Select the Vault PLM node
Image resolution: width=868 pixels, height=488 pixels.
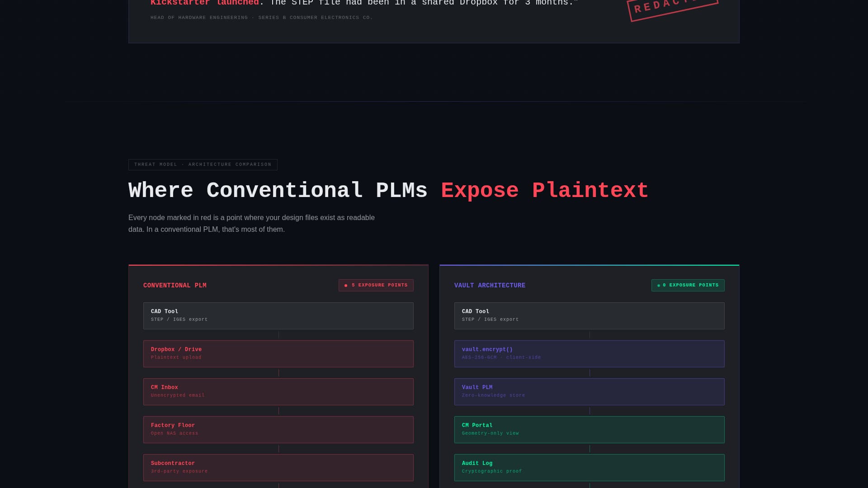tap(590, 392)
